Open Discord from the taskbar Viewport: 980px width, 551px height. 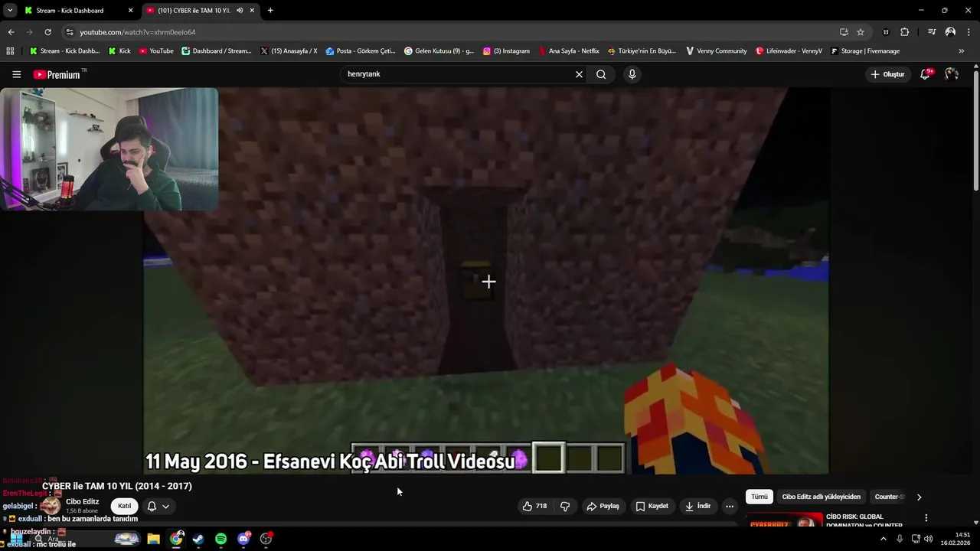243,539
